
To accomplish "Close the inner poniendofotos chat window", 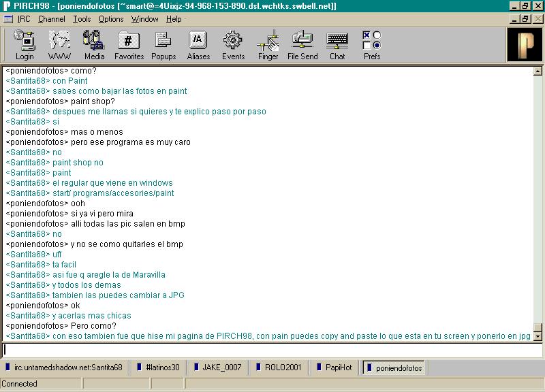I will click(538, 19).
